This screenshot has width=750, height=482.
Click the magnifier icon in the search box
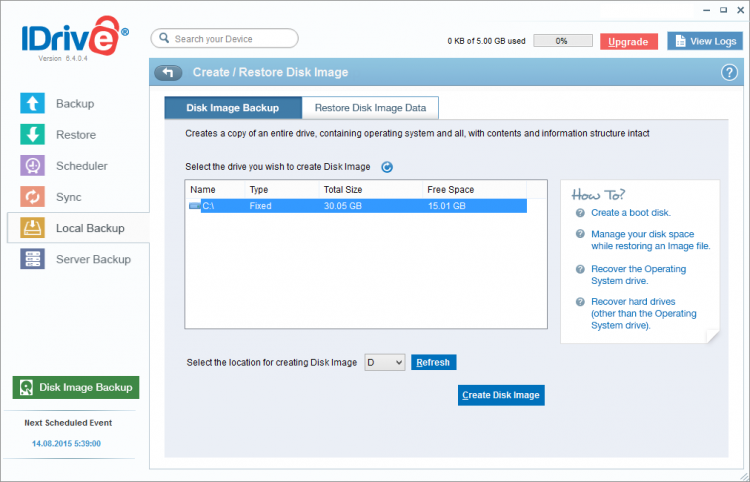[164, 38]
